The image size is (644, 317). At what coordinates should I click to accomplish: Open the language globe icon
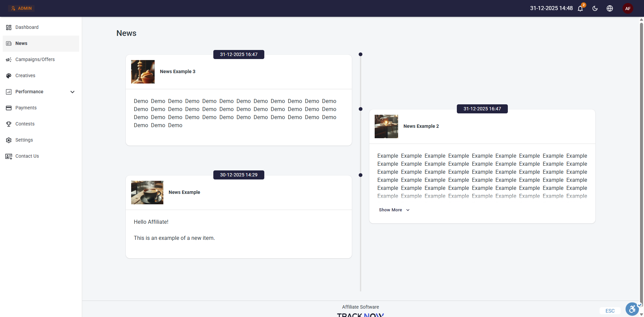610,8
